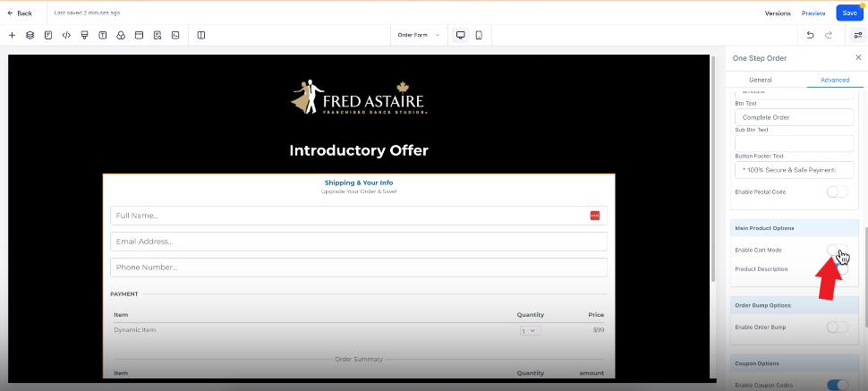Select the Shipping & Your Info heading

(x=359, y=183)
